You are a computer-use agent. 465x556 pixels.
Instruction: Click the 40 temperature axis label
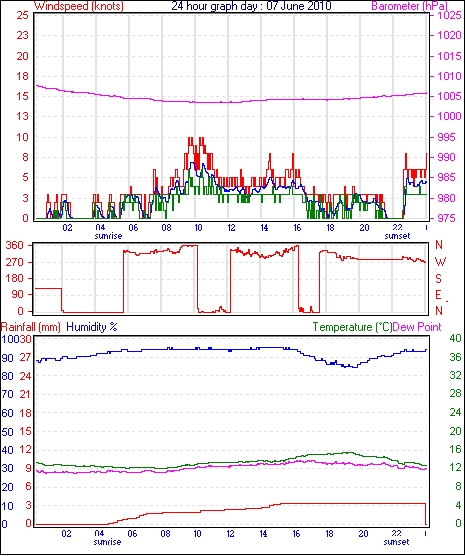pos(455,338)
